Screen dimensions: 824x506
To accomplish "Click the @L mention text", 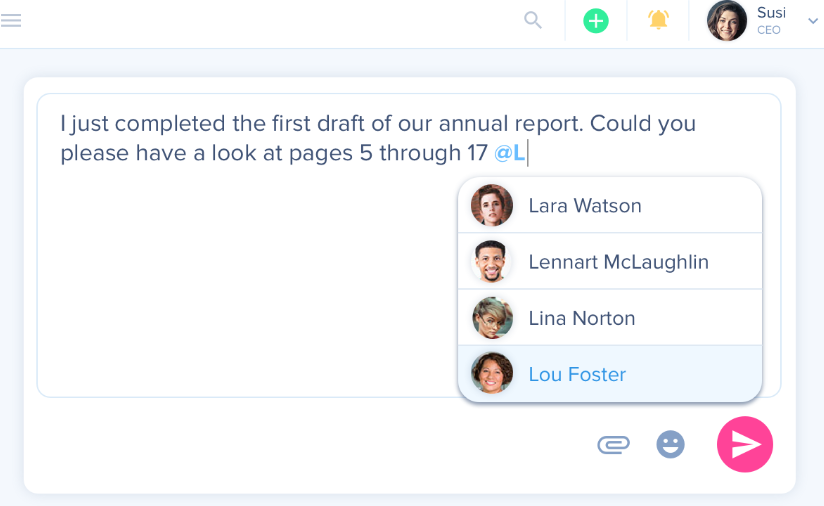I will (x=509, y=153).
